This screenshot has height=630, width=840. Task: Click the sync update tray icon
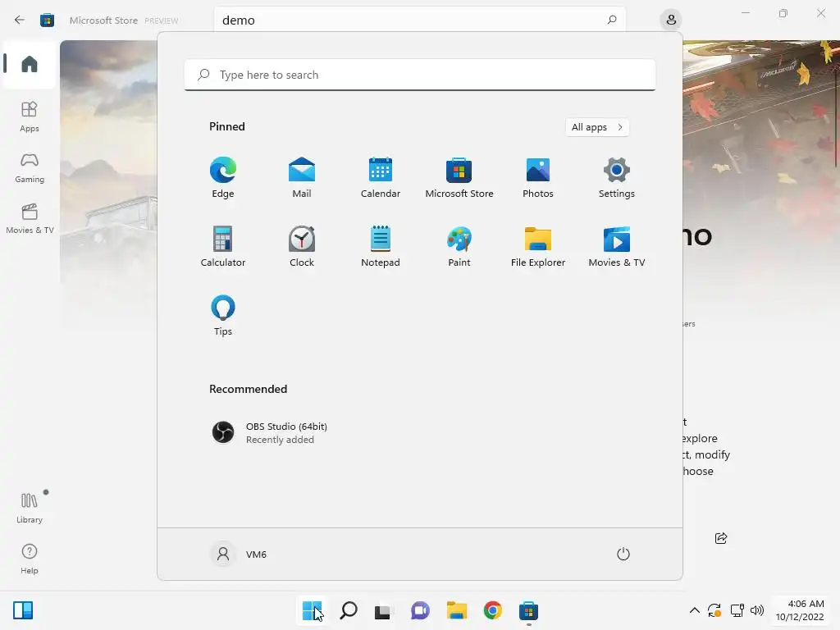pos(714,610)
